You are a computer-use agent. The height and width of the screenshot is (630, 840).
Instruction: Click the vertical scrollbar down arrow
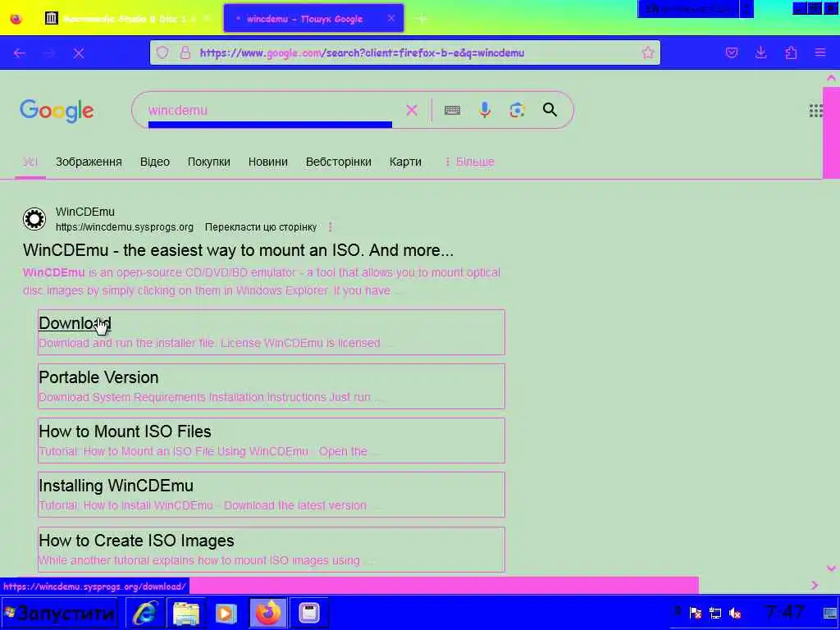pos(831,568)
